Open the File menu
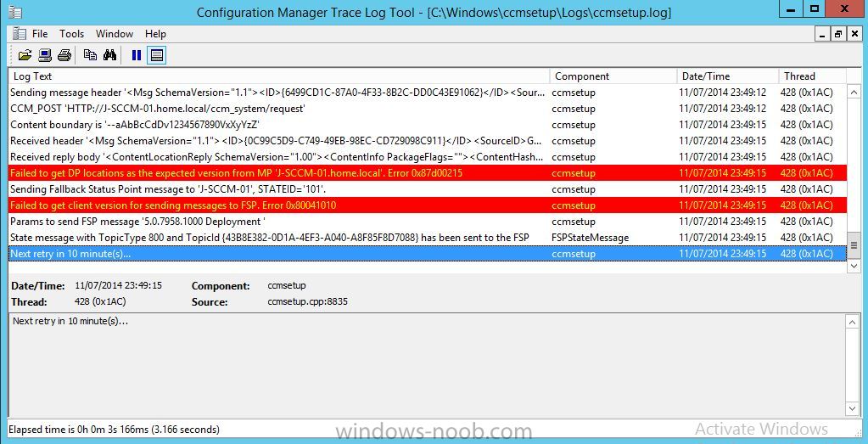This screenshot has height=444, width=868. [x=40, y=34]
